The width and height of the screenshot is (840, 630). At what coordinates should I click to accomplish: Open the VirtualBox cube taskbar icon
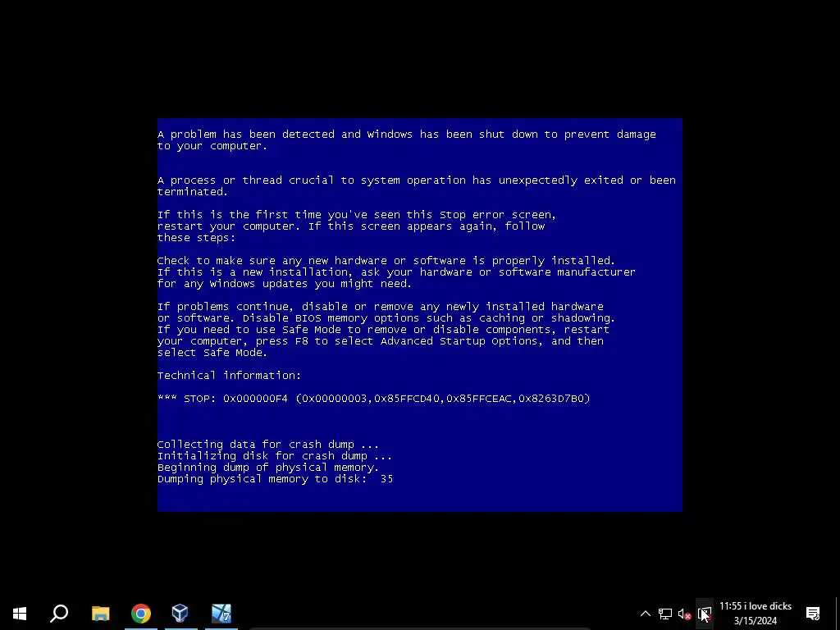(180, 614)
